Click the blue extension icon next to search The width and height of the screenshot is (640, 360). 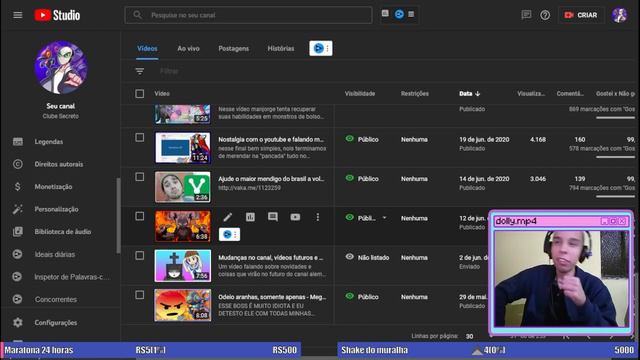click(x=399, y=14)
